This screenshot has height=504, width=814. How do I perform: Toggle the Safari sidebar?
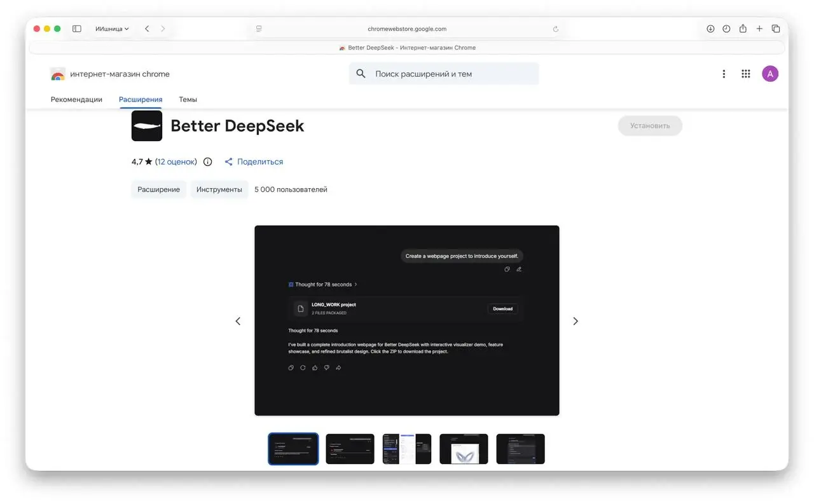77,29
